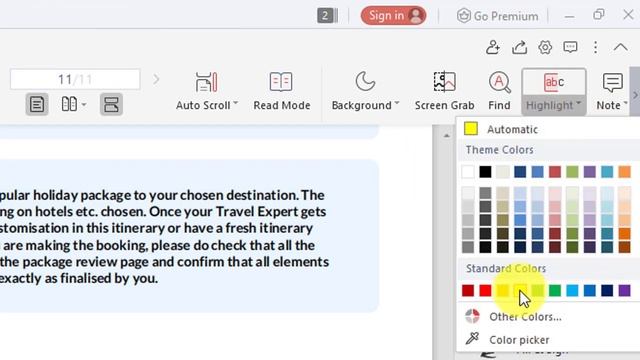Image resolution: width=640 pixels, height=360 pixels.
Task: Pick red theme color in top row
Action: pos(555,172)
